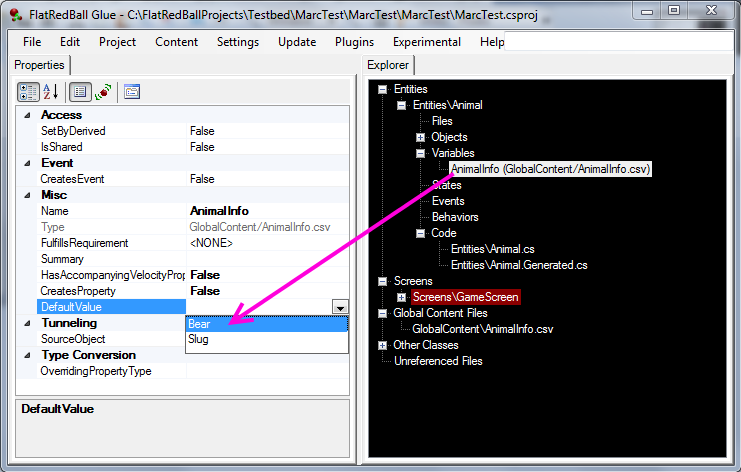Expand Other Classes in the tree

(x=383, y=345)
